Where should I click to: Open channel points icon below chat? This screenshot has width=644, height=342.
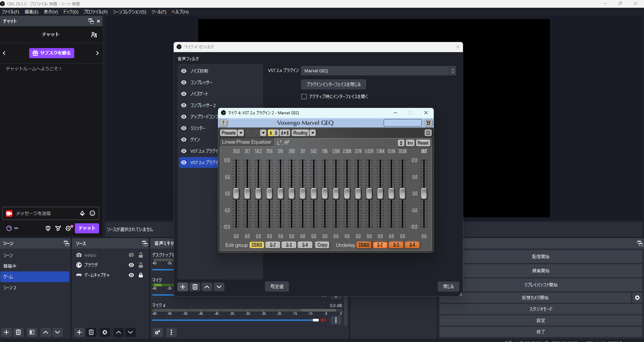pos(9,228)
